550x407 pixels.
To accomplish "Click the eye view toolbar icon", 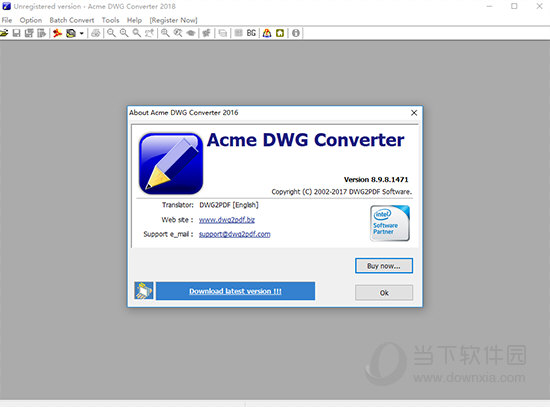I will coord(190,33).
